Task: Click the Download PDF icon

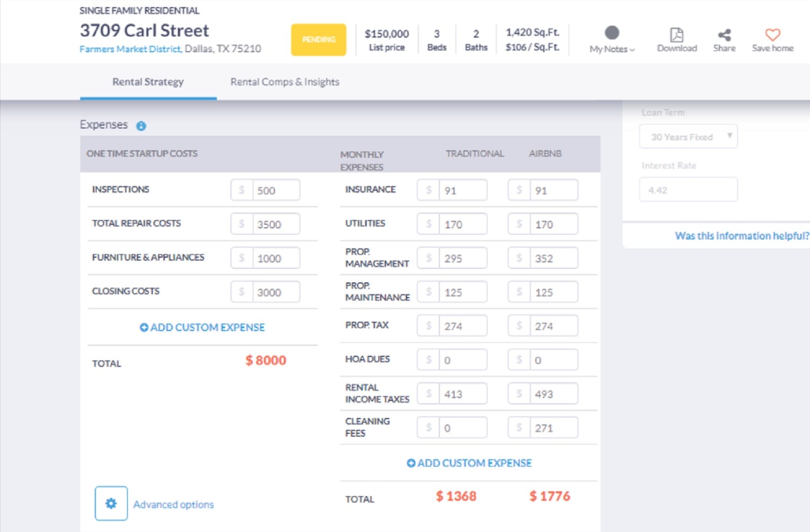Action: (x=676, y=34)
